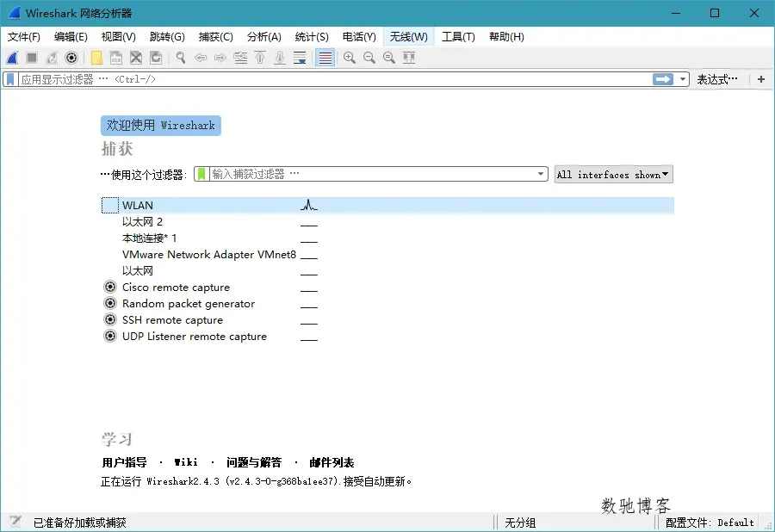Viewport: 775px width, 532px height.
Task: Jump to the last packet icon
Action: point(280,58)
